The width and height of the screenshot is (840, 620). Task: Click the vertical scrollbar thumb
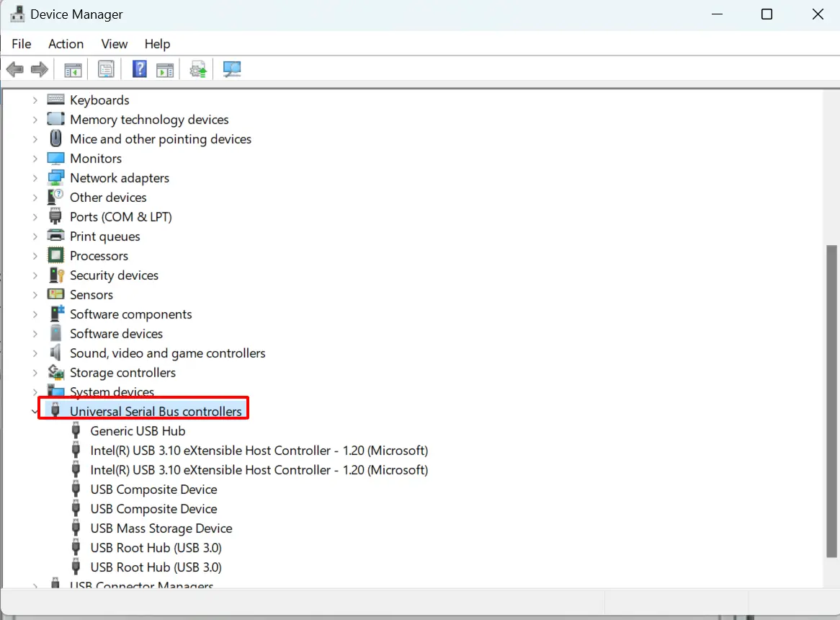pyautogui.click(x=831, y=402)
